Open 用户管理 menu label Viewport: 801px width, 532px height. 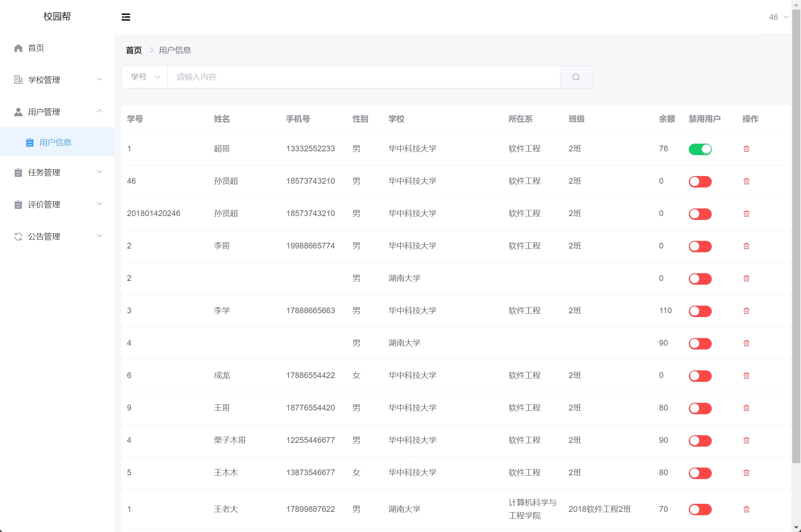point(44,112)
